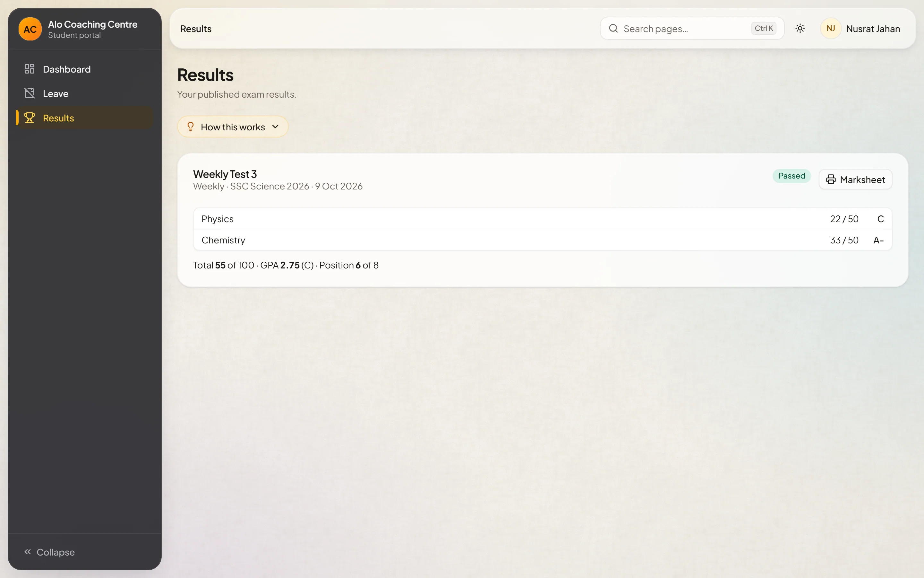Click the AC logo badge
Image resolution: width=924 pixels, height=578 pixels.
pos(30,29)
